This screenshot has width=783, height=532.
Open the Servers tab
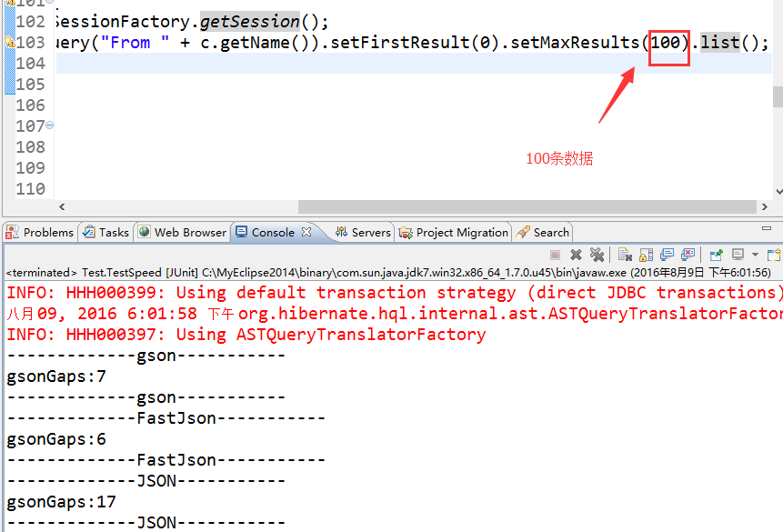click(363, 232)
